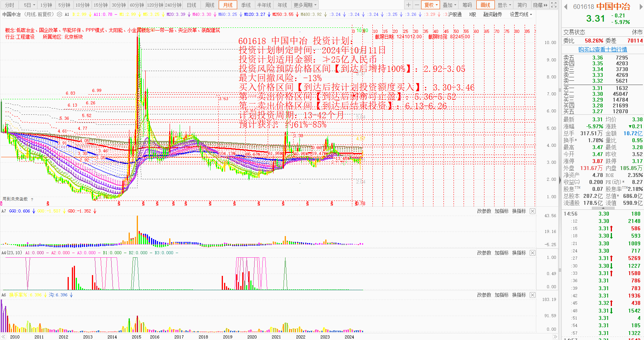Open the 显示 display dropdown
644x340 pixels.
[x=504, y=5]
